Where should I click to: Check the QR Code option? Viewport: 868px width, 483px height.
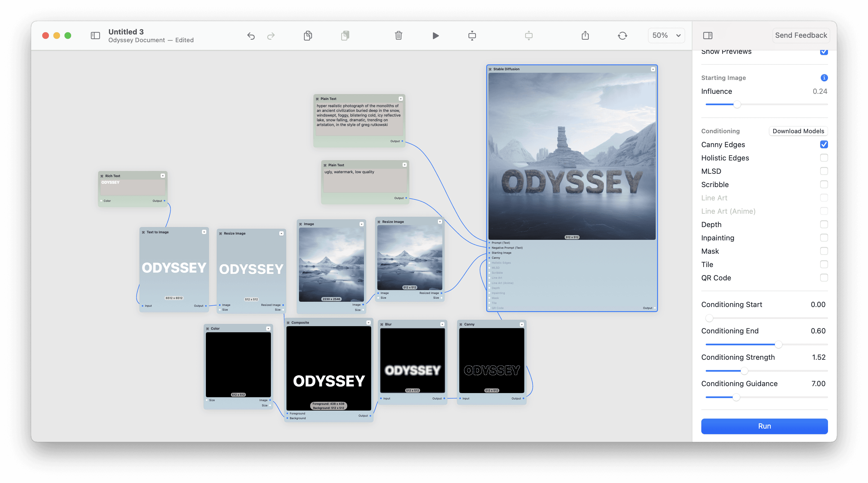coord(824,278)
